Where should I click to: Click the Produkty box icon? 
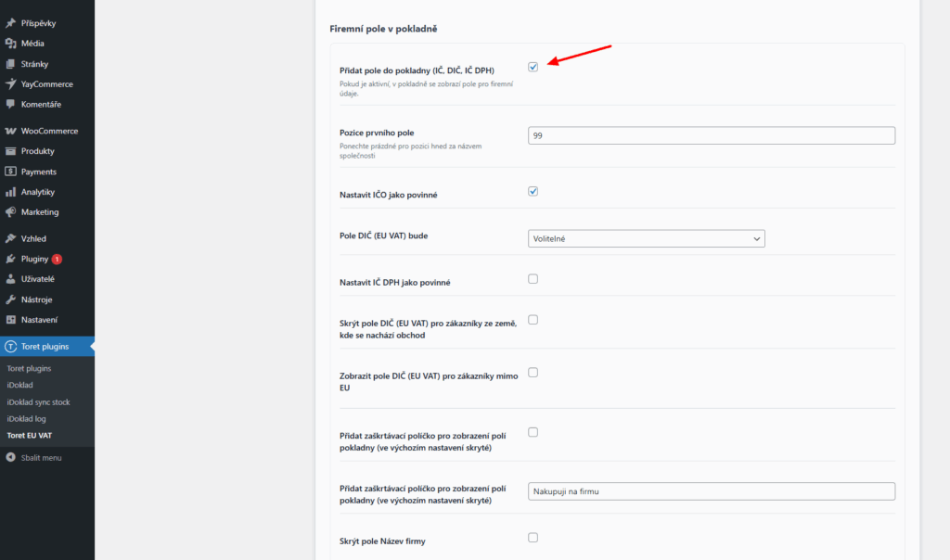(10, 151)
